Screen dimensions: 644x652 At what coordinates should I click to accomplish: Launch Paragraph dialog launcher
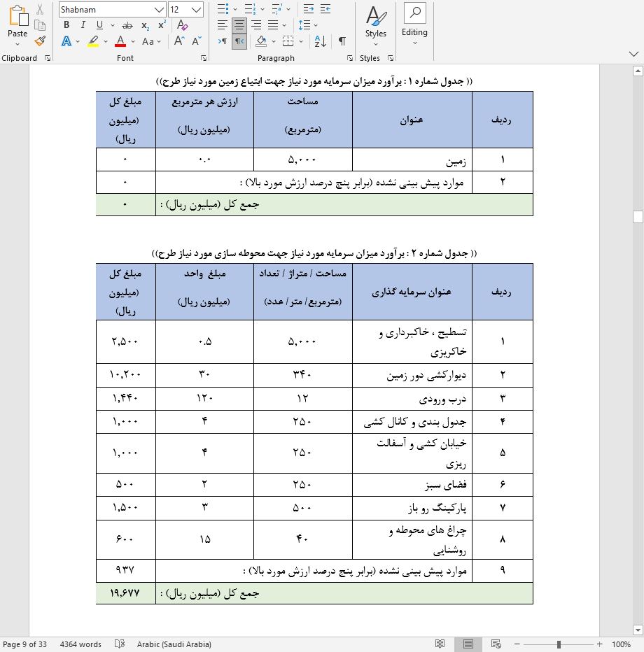click(x=350, y=58)
